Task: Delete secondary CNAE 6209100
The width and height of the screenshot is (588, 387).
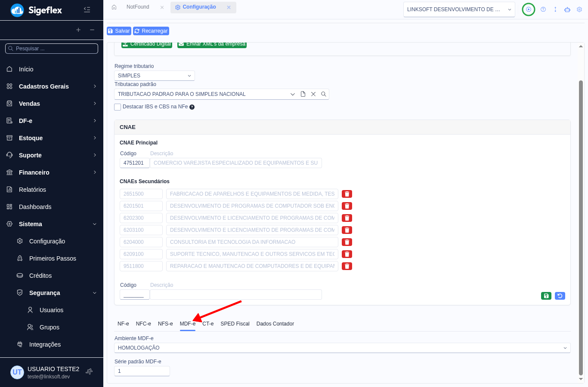Action: [347, 254]
